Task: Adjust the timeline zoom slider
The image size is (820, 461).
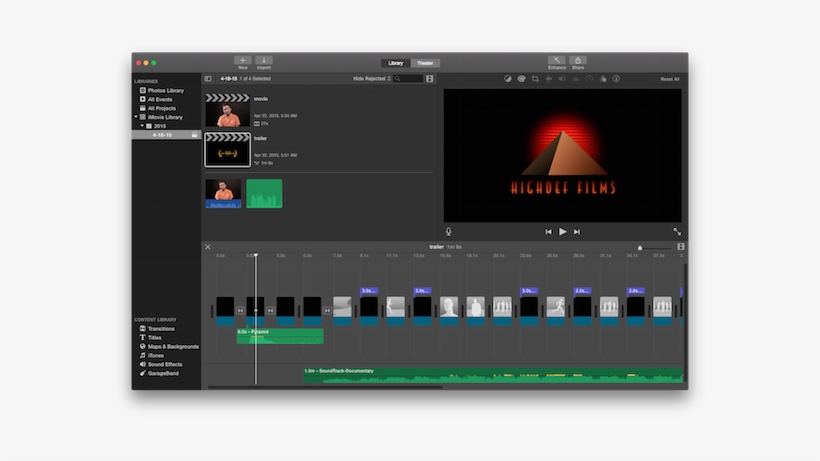Action: point(640,247)
